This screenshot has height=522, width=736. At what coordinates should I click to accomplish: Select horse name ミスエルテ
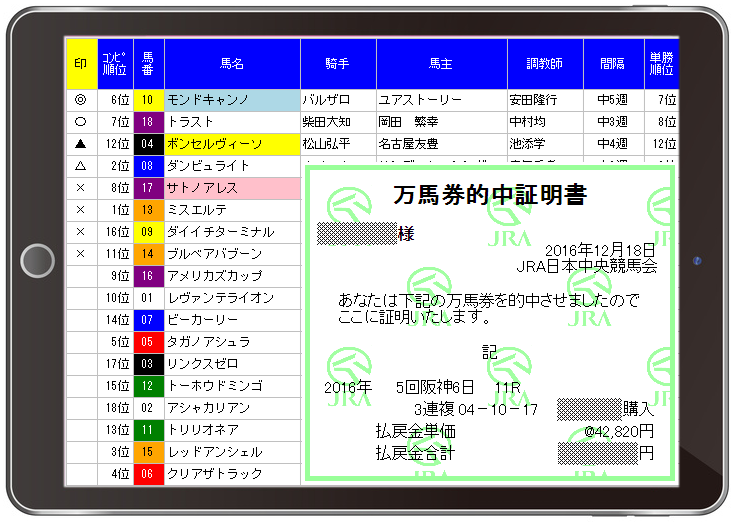pyautogui.click(x=232, y=210)
